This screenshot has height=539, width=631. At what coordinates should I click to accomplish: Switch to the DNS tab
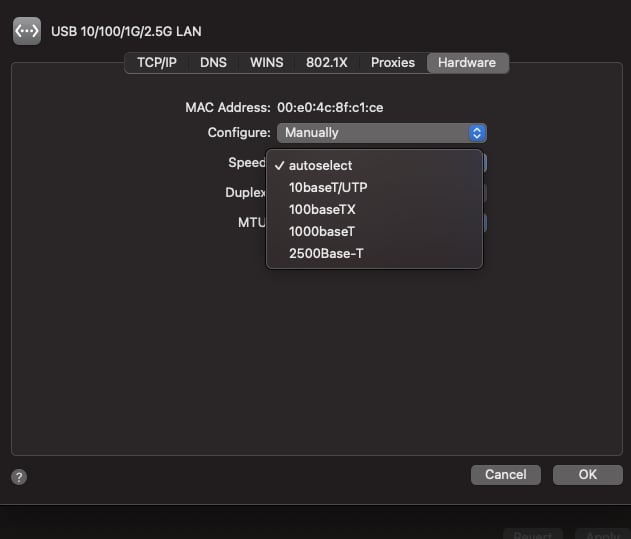213,63
